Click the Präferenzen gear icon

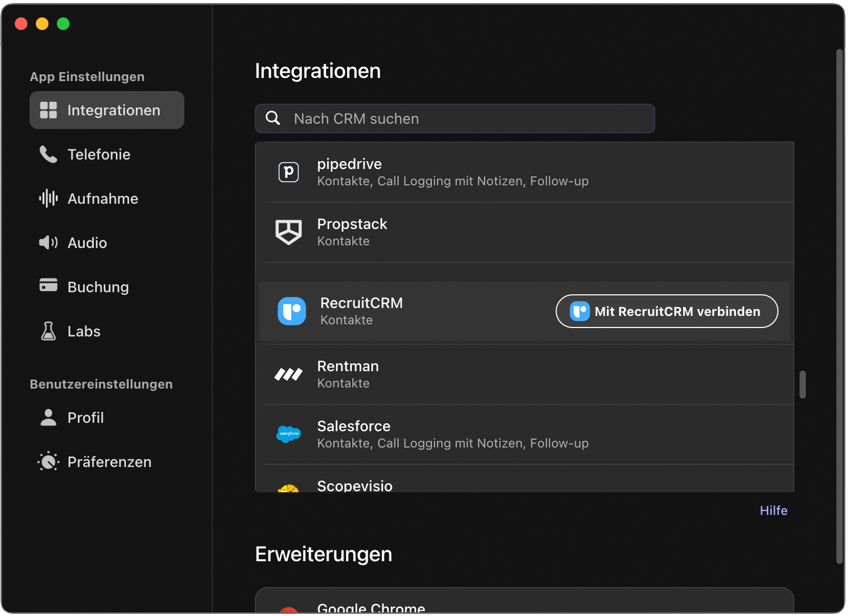click(x=48, y=462)
